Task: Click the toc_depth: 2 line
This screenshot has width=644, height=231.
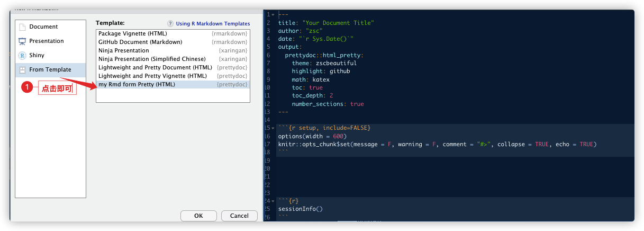Action: (x=312, y=95)
